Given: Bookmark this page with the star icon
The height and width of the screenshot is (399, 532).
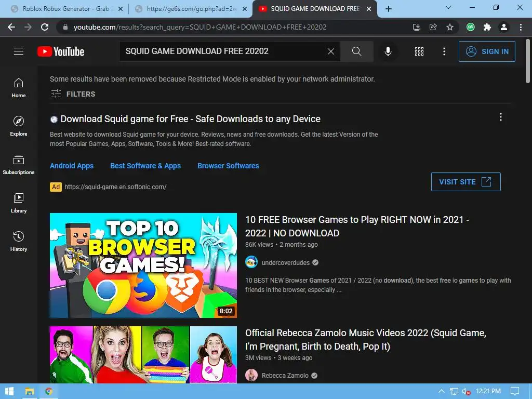Looking at the screenshot, I should [449, 27].
